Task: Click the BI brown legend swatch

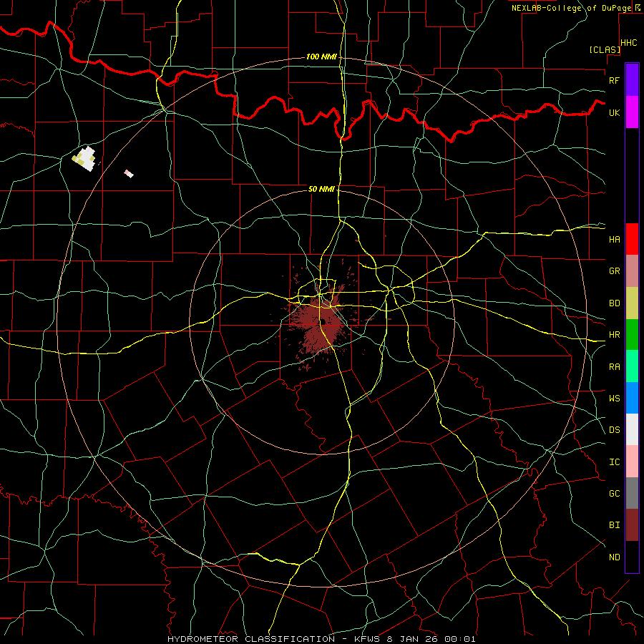Action: [x=632, y=525]
